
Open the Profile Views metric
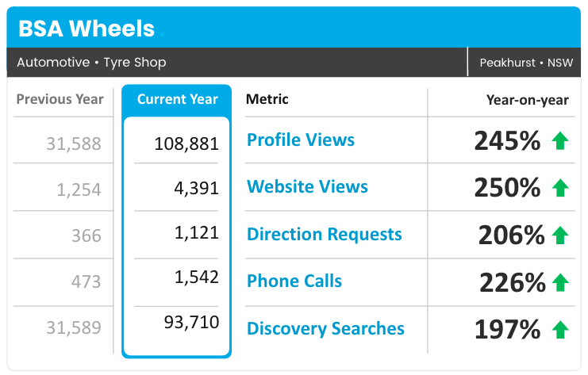[301, 140]
